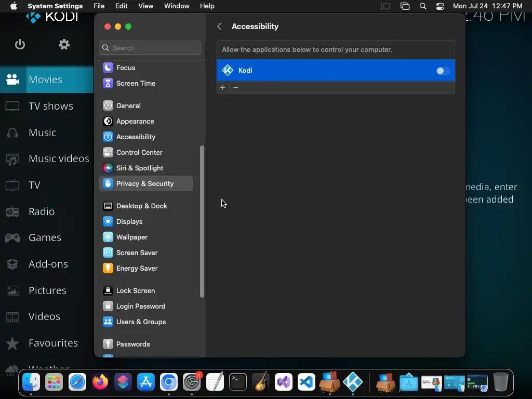The width and height of the screenshot is (532, 399).
Task: Open the View menu
Action: coord(146,6)
